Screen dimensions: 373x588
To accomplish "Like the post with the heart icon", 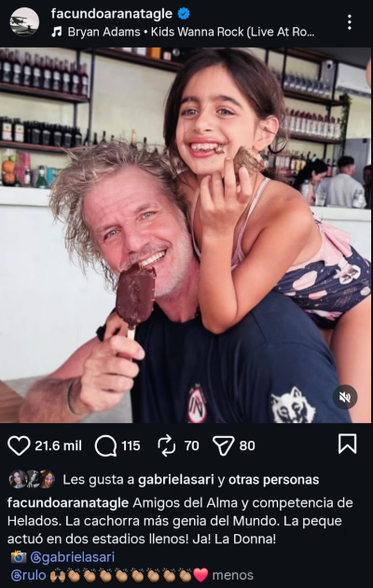I will pyautogui.click(x=19, y=445).
